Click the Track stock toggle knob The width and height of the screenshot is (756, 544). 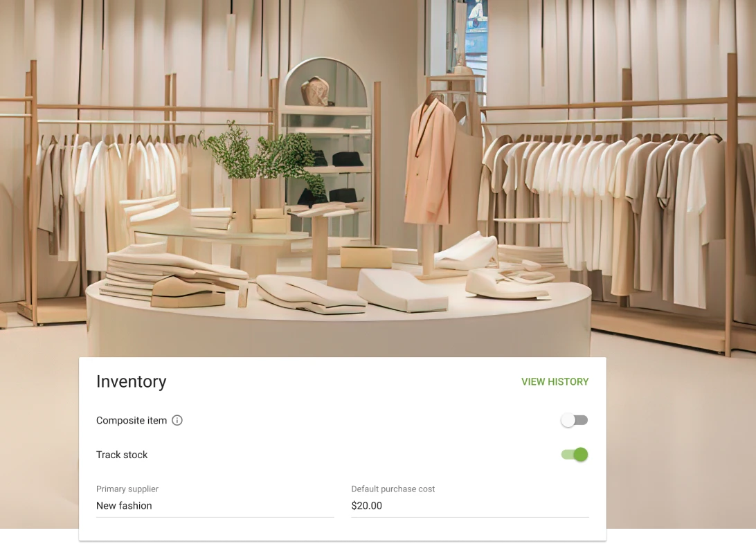(580, 454)
